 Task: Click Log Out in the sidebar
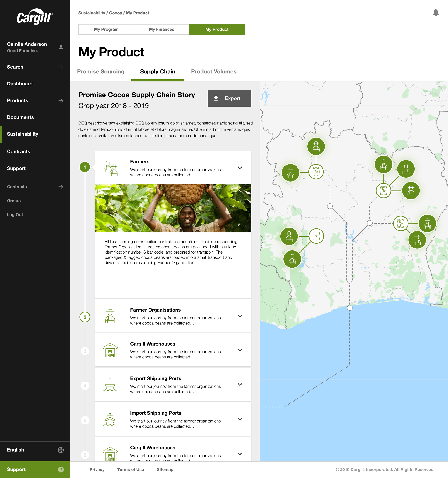pos(15,215)
